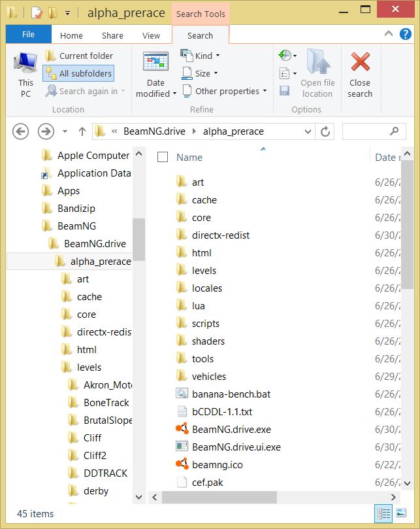This screenshot has height=529, width=420.
Task: Toggle the select all checkbox
Action: [163, 157]
